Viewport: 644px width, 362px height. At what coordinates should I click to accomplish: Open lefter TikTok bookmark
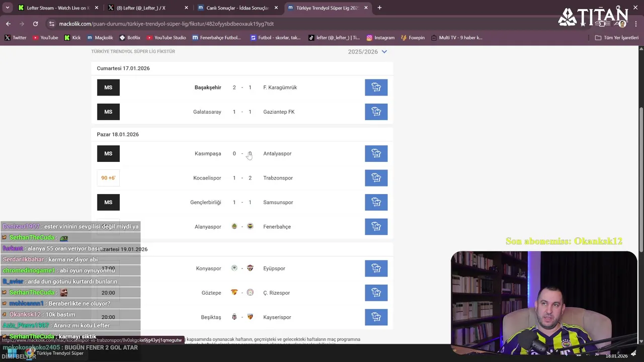coord(334,38)
